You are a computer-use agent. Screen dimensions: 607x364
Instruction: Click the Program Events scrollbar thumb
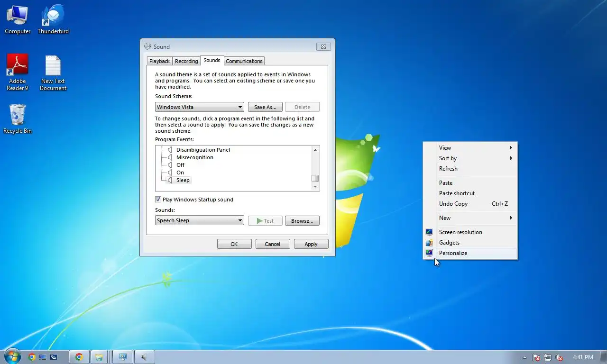[x=315, y=179]
